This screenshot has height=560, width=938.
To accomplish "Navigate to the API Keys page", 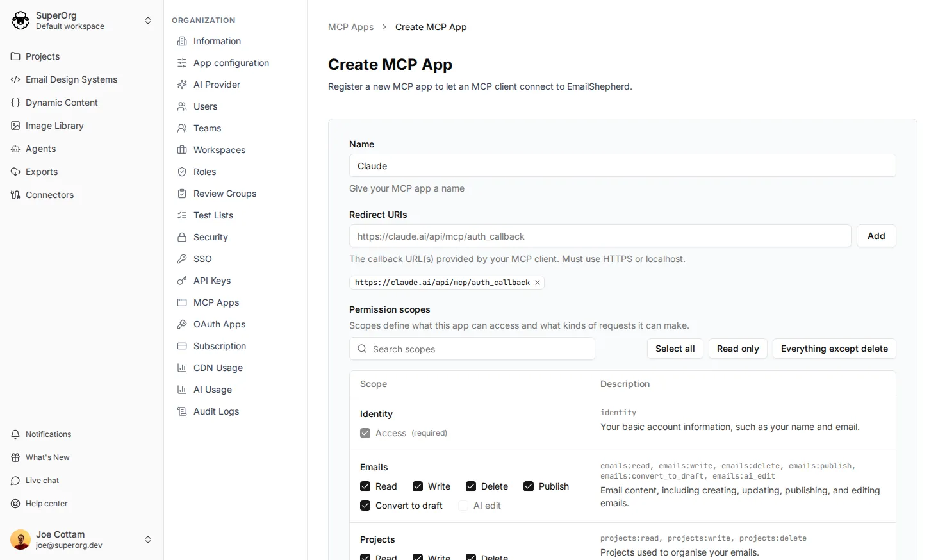I will (x=212, y=281).
